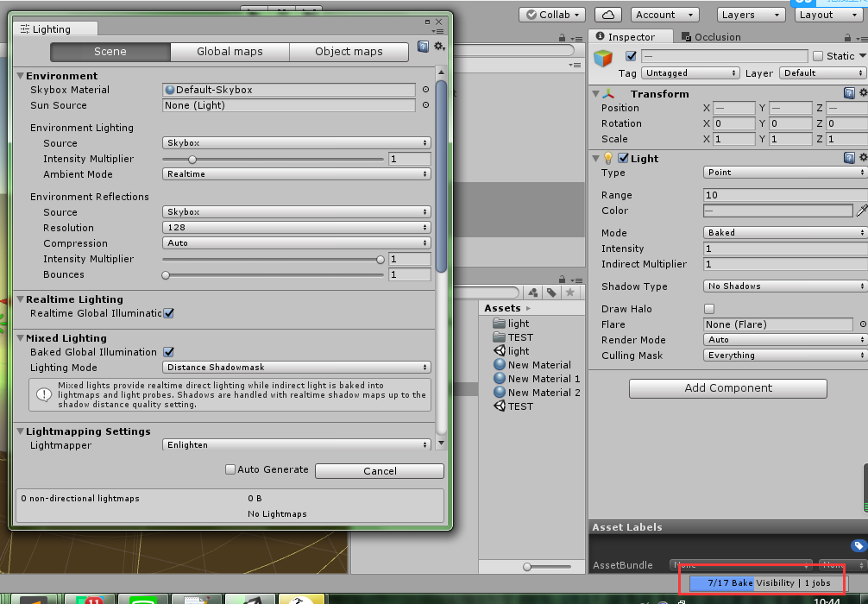868x604 pixels.
Task: Open the Lighting Mode dropdown
Action: click(x=296, y=368)
